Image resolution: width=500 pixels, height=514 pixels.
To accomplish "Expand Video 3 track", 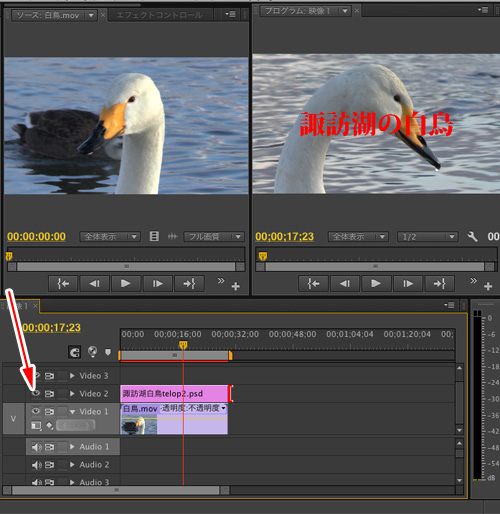I will pos(72,376).
